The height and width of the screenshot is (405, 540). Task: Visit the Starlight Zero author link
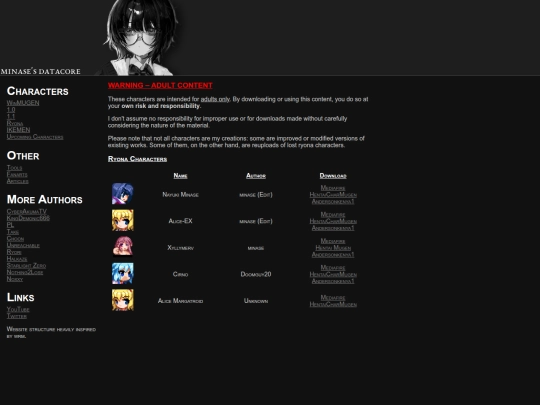pyautogui.click(x=26, y=266)
